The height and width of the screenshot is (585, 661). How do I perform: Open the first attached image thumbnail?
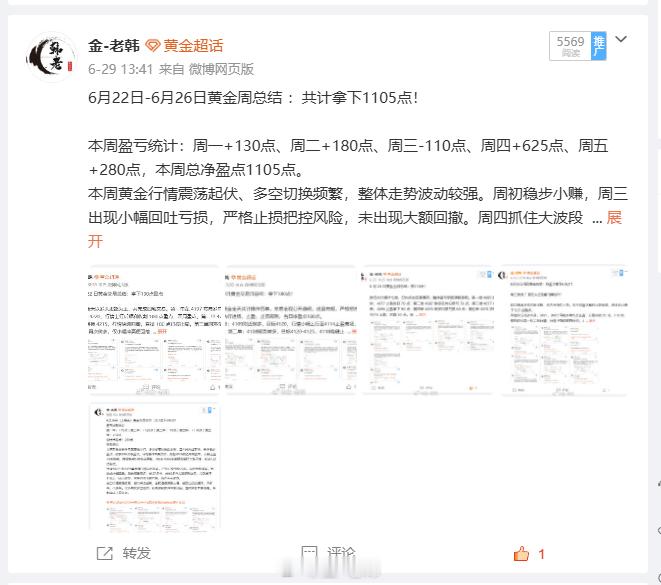154,330
